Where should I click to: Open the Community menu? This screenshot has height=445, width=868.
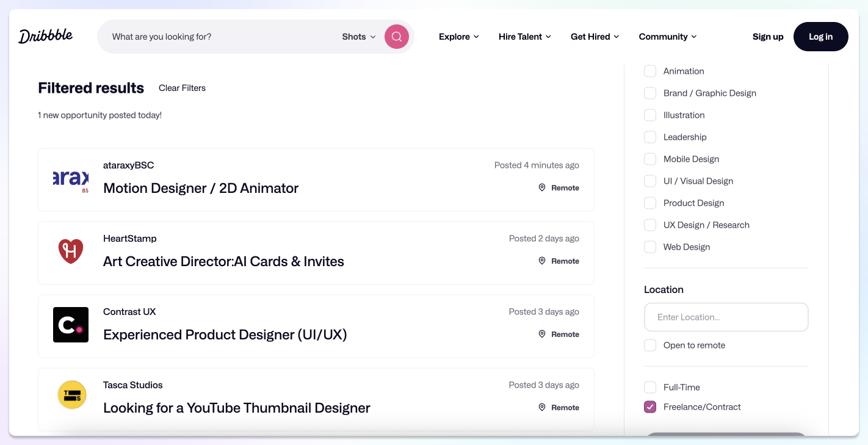coord(667,37)
